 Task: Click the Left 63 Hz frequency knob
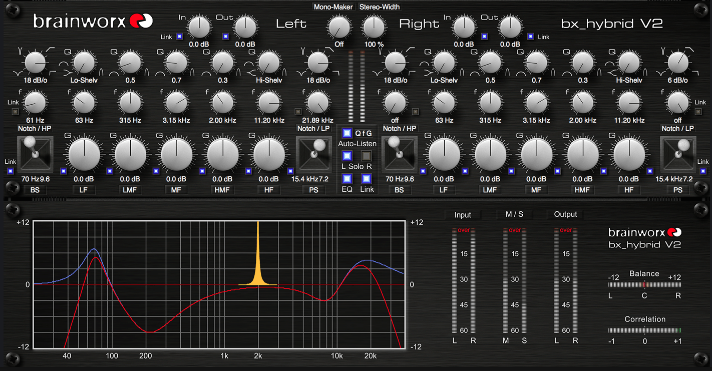click(x=84, y=103)
